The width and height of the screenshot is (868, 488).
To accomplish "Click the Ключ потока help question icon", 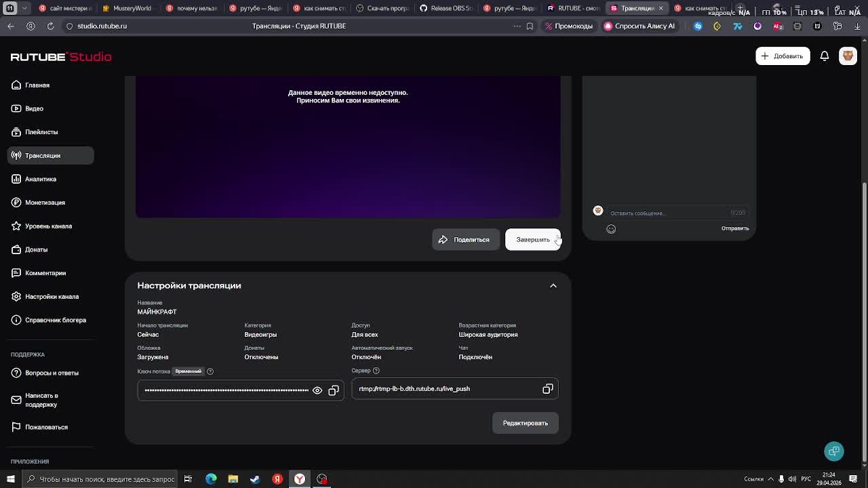I will [x=210, y=371].
